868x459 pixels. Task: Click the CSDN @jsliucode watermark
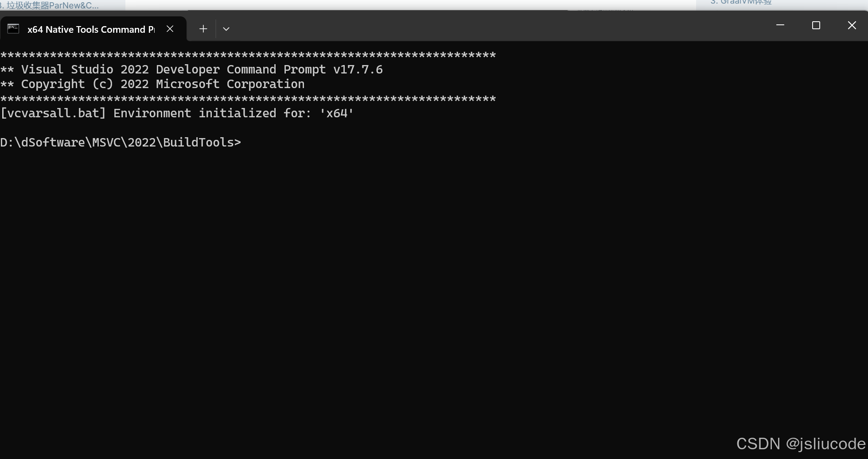click(800, 444)
